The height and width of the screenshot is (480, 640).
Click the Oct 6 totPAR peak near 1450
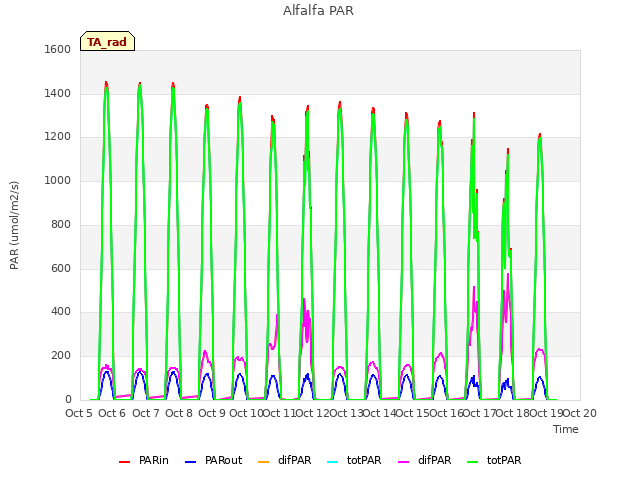tap(107, 87)
